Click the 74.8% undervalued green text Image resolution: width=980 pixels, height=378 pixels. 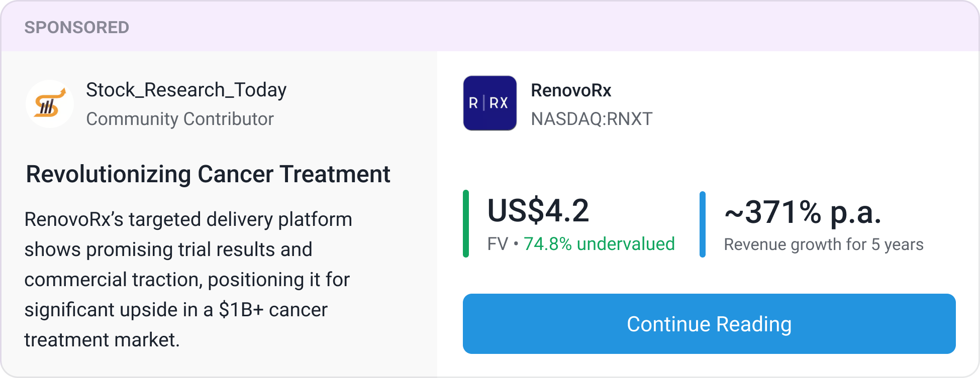click(599, 244)
